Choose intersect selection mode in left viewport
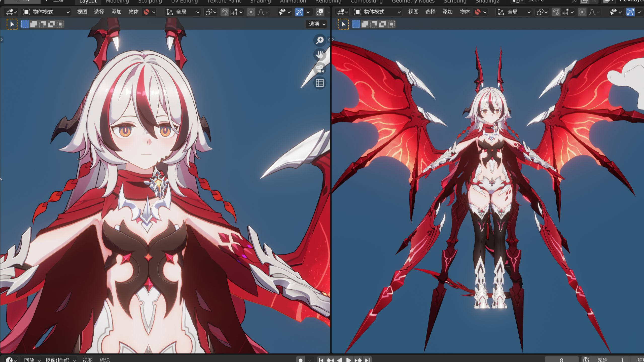The height and width of the screenshot is (362, 644). coord(60,24)
